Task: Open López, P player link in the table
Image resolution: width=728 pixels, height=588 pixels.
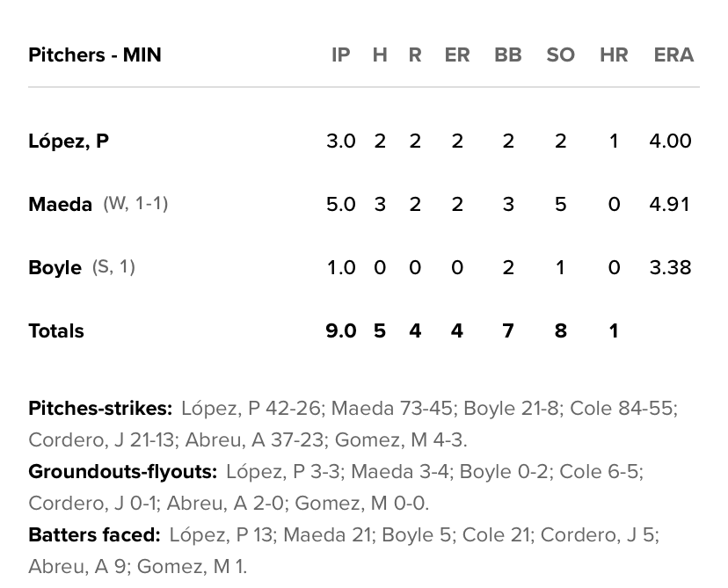Action: 69,142
